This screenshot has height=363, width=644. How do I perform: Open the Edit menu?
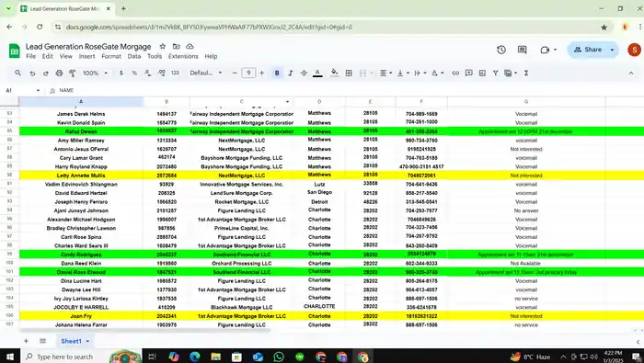coord(47,56)
